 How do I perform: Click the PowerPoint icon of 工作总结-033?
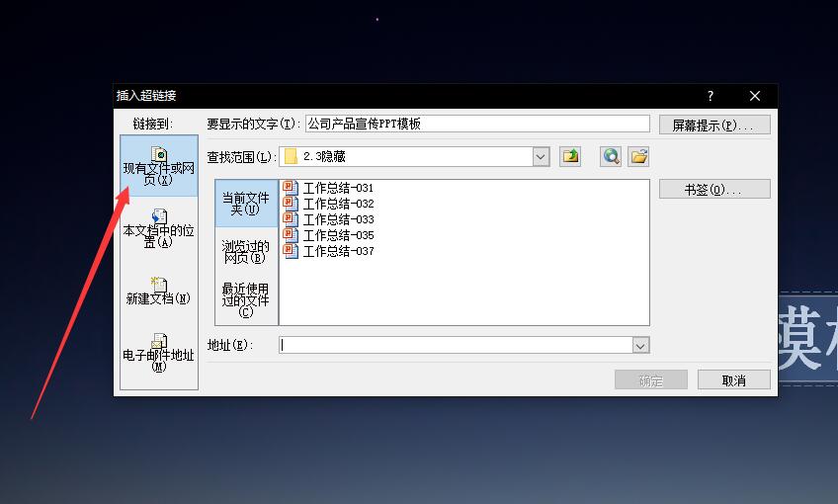[x=291, y=219]
